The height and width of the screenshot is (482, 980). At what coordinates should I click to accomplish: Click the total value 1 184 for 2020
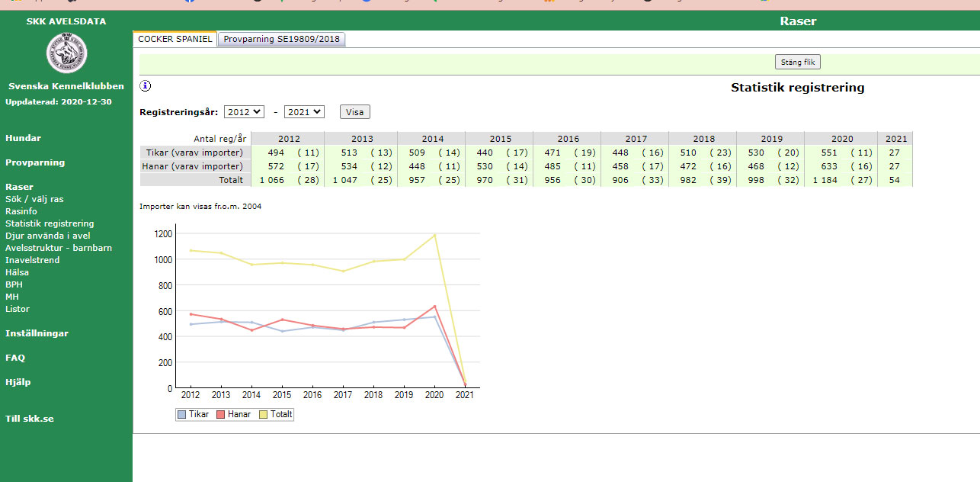[x=825, y=180]
